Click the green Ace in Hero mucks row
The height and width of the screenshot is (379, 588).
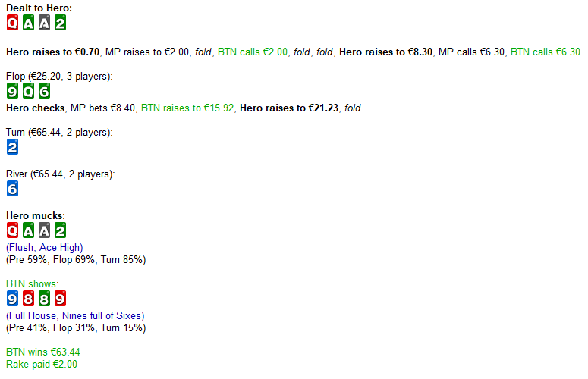(x=28, y=230)
